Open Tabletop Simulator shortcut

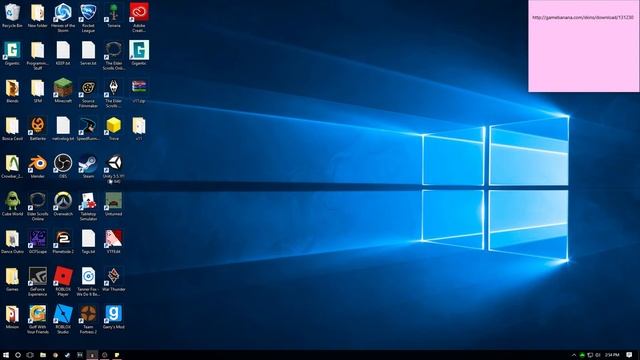[88, 206]
